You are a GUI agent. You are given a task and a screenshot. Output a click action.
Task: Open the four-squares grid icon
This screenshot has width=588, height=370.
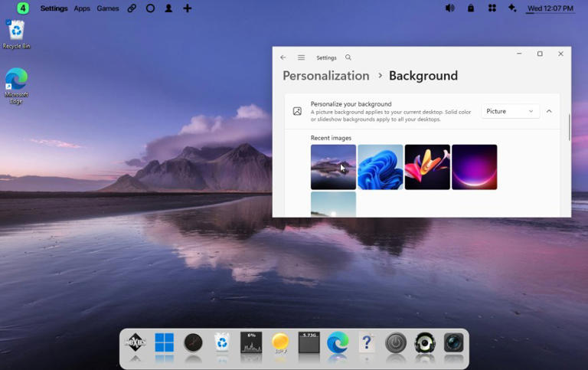click(492, 8)
